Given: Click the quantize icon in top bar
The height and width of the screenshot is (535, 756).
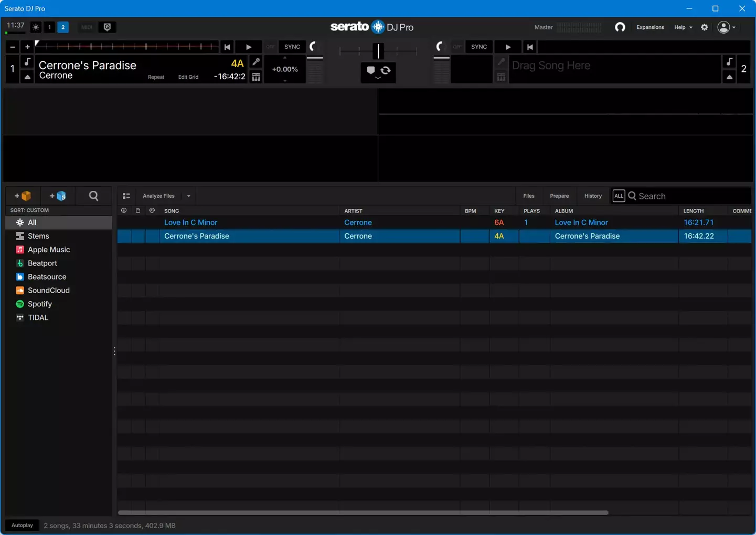Looking at the screenshot, I should 108,27.
